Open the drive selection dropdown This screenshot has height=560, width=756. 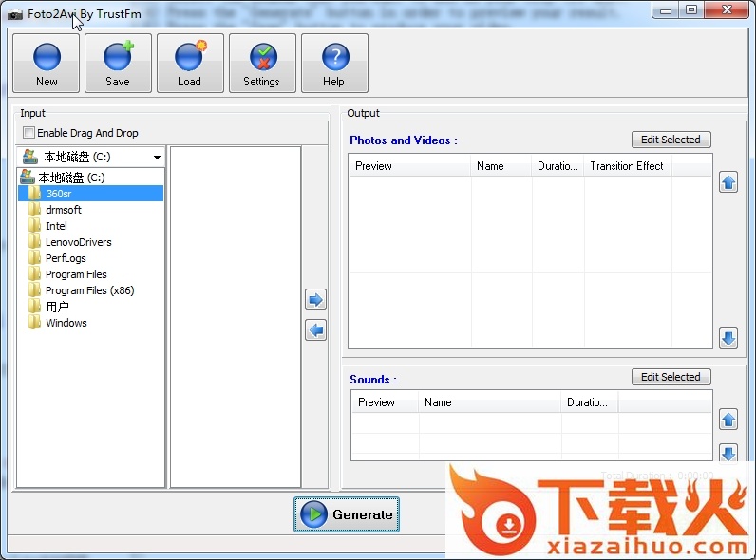point(157,158)
